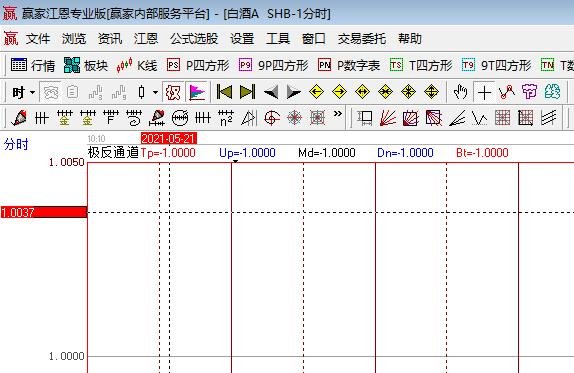Click the box measurement icon

pyautogui.click(x=365, y=118)
